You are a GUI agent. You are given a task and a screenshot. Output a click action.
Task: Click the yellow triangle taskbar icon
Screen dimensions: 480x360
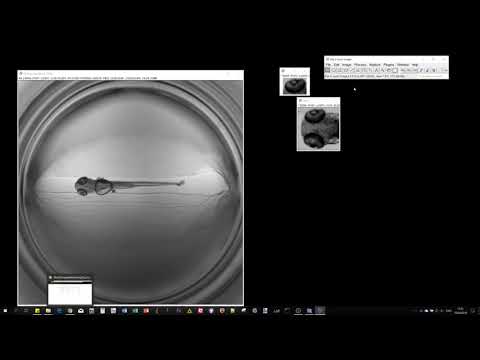189,311
